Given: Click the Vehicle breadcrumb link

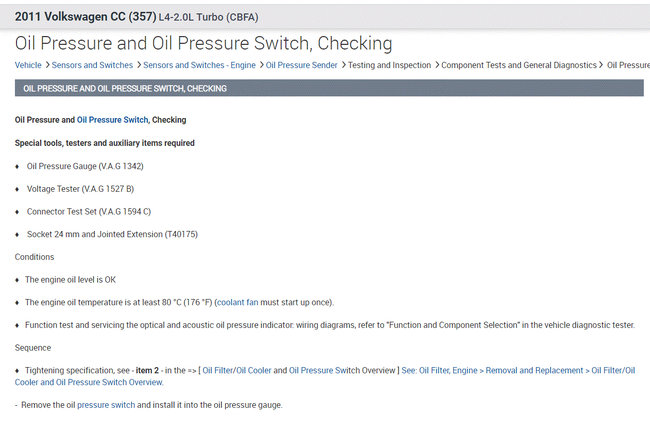Looking at the screenshot, I should [x=28, y=64].
